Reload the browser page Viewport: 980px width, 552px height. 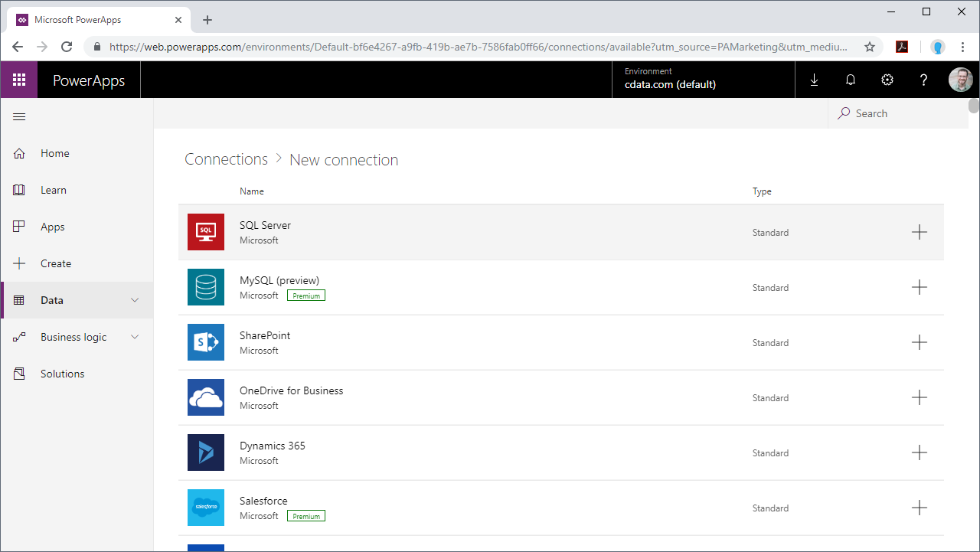click(67, 47)
